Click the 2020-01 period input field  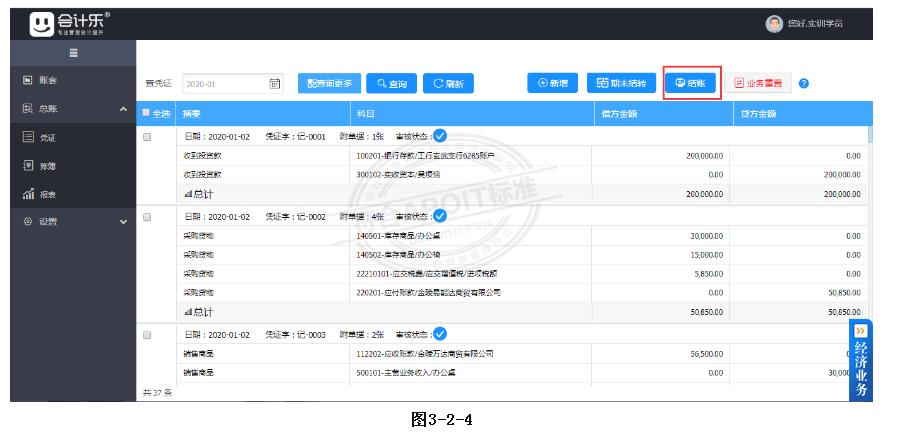233,84
